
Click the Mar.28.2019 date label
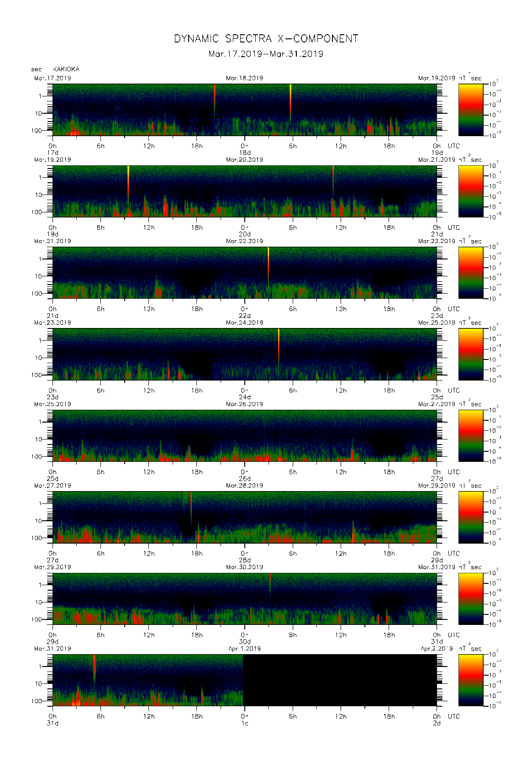coord(245,486)
